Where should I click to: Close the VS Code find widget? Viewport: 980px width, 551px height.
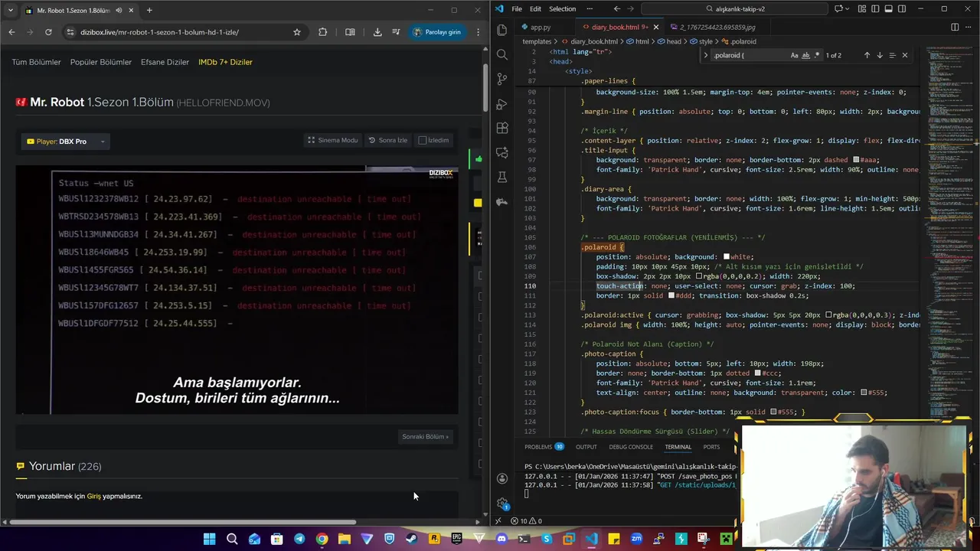coord(904,55)
